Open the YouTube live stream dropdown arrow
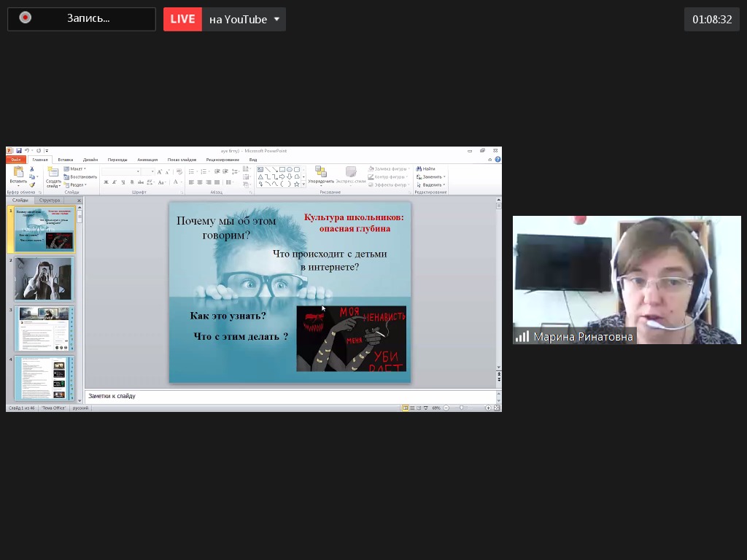The image size is (747, 560). coord(276,19)
